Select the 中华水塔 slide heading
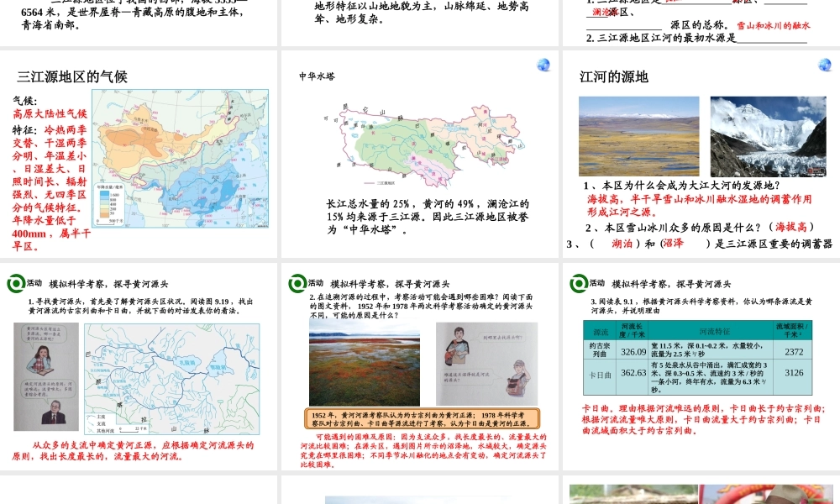This screenshot has height=504, width=840. [x=318, y=76]
